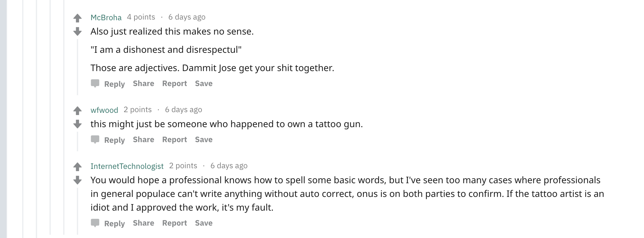Image resolution: width=644 pixels, height=238 pixels.
Task: Click speech bubble icon under wfwood's comment
Action: (x=95, y=140)
